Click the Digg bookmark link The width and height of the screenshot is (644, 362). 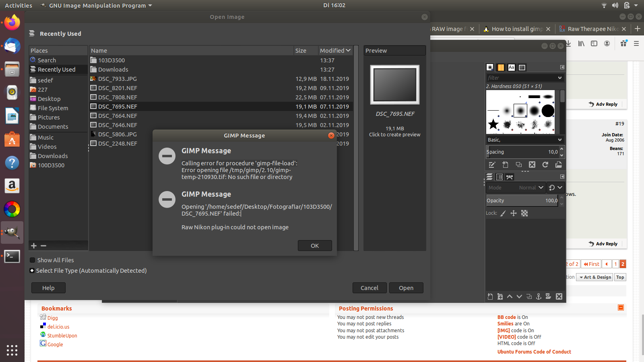[52, 318]
